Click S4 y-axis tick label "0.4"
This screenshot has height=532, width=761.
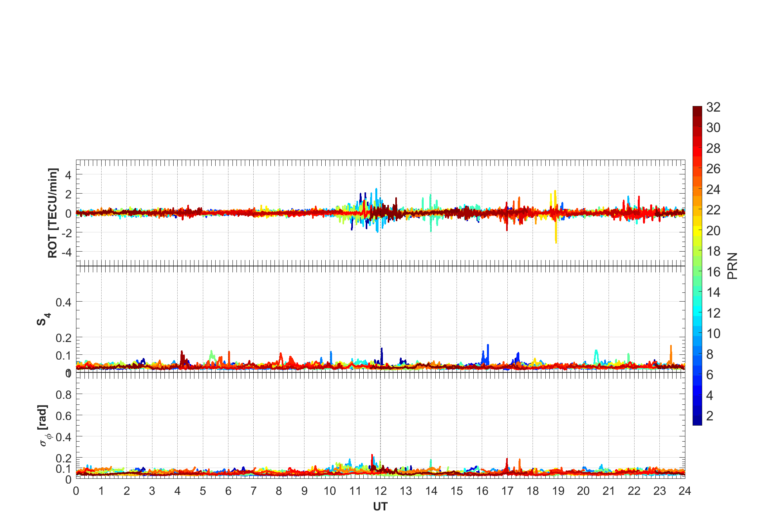pos(64,302)
